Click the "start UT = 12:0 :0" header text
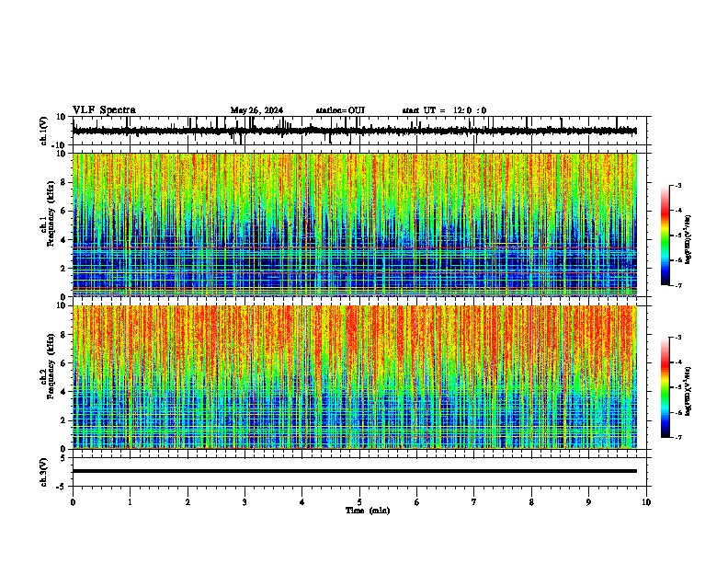This screenshot has width=728, height=563. 444,110
